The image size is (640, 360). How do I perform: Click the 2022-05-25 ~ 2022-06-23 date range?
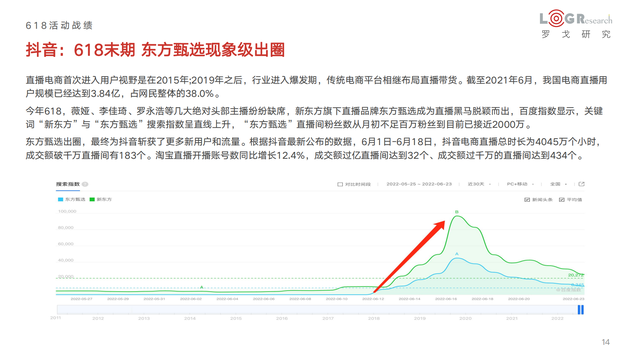(x=419, y=184)
